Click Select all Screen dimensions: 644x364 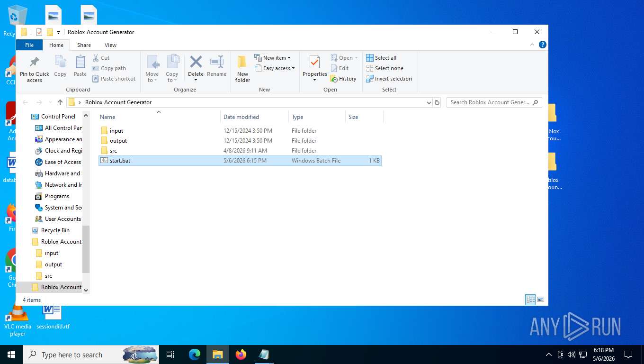click(381, 58)
